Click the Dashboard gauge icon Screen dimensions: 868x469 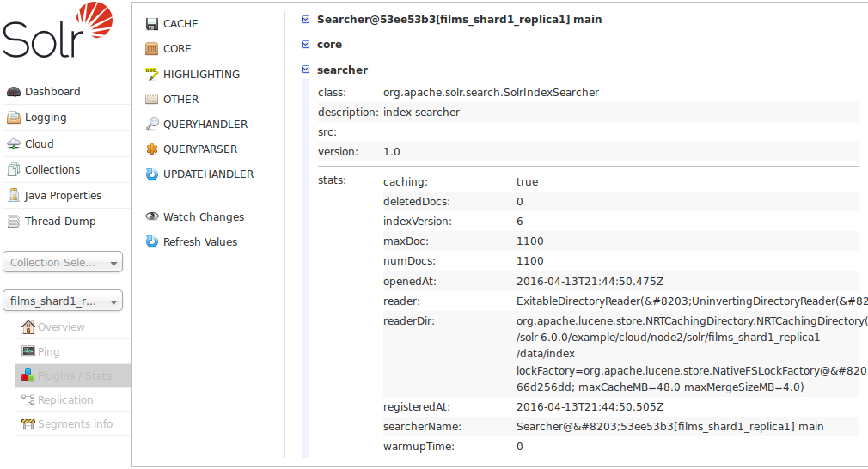click(x=14, y=92)
